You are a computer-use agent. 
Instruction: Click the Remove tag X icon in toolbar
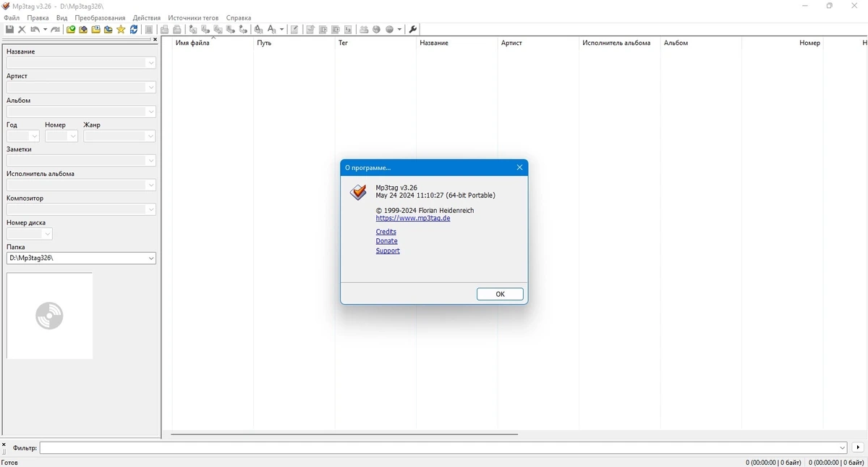coord(22,30)
